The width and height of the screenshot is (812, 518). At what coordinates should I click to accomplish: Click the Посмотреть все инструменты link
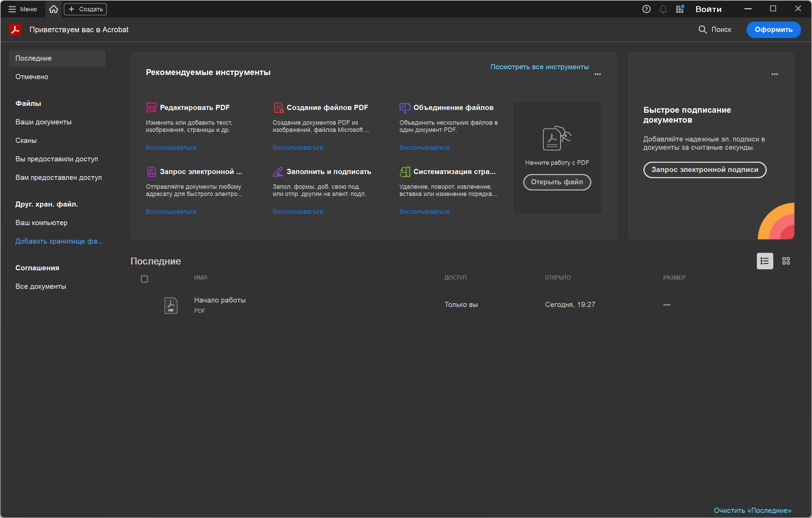pos(539,67)
